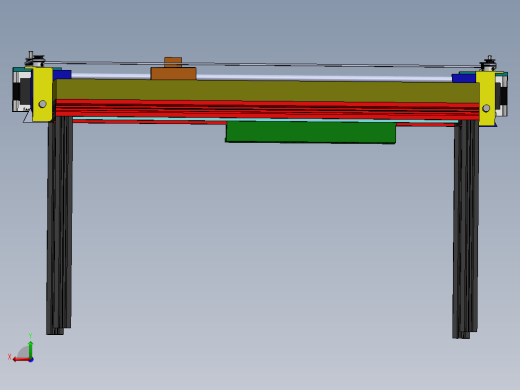Click the red X axis of the triad
Image resolution: width=520 pixels, height=390 pixels.
tap(21, 360)
